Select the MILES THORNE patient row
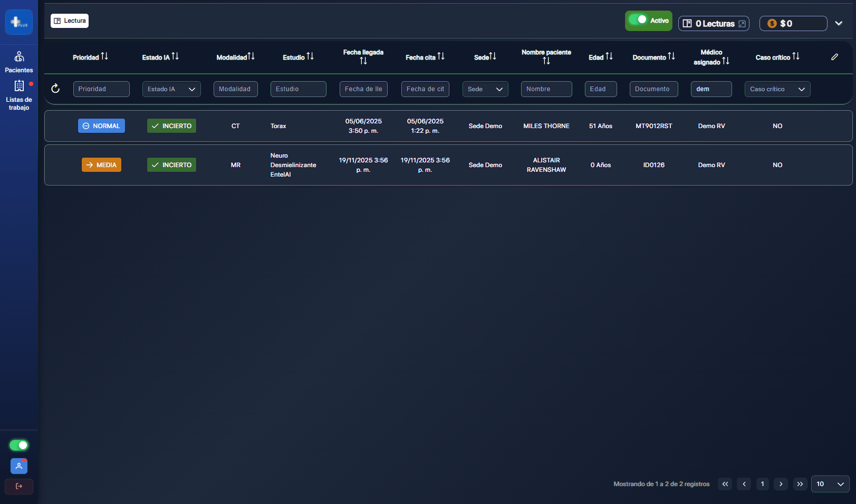This screenshot has height=504, width=856. pos(448,126)
